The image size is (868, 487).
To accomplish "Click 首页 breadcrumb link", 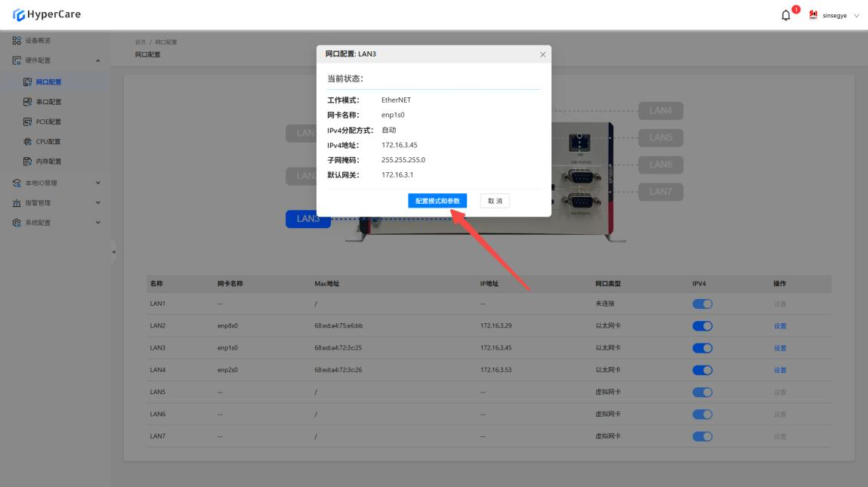I will [x=140, y=42].
